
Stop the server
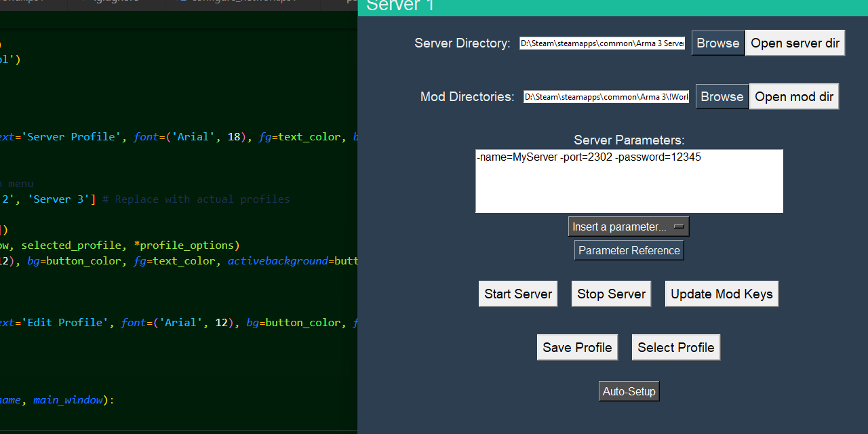pyautogui.click(x=610, y=294)
